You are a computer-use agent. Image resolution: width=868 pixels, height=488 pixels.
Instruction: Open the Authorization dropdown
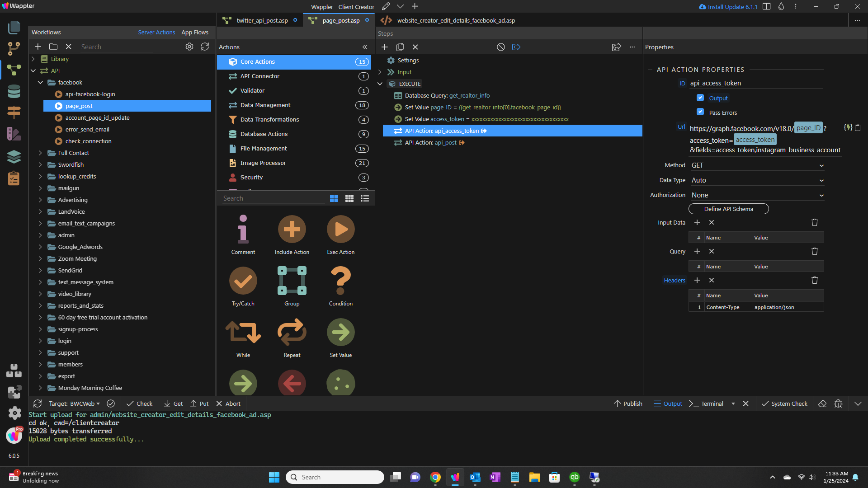tap(757, 195)
